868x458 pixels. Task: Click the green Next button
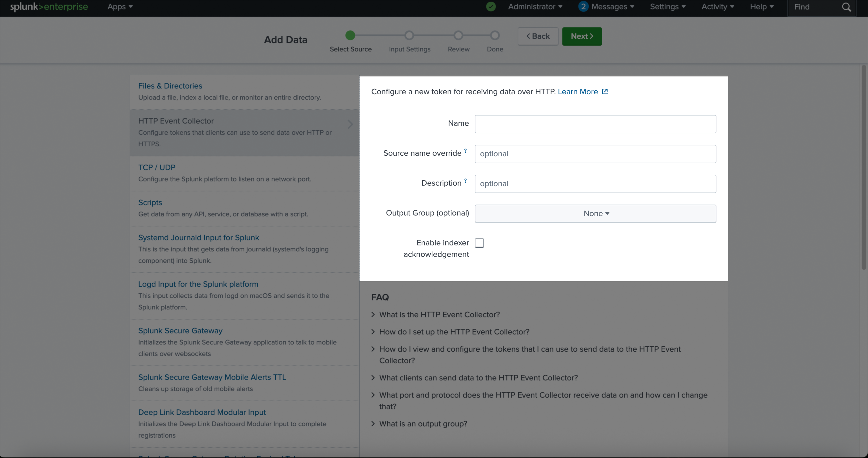[x=582, y=36]
